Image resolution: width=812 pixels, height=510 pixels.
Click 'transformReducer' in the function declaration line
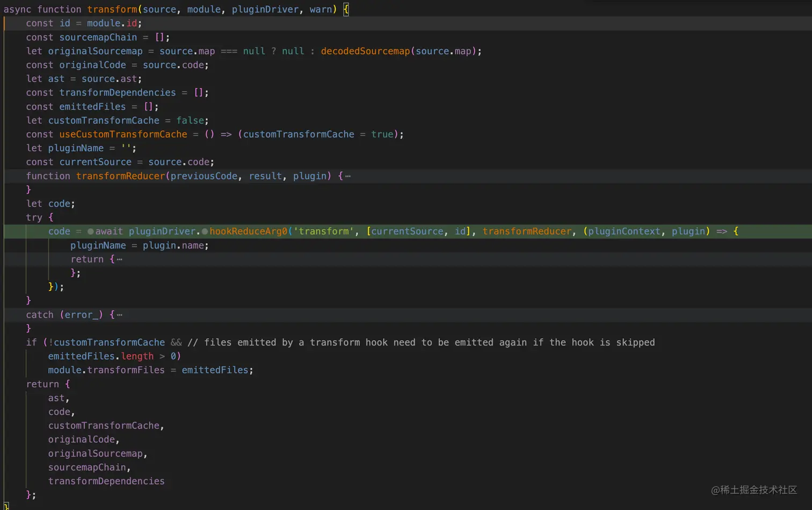(121, 176)
